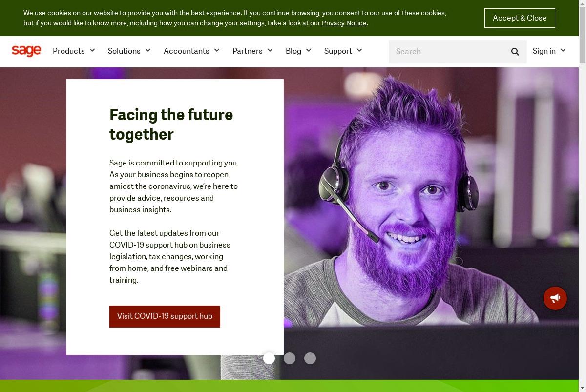Viewport: 586px width, 392px height.
Task: Click the page vertical scrollbar
Action: point(582,196)
